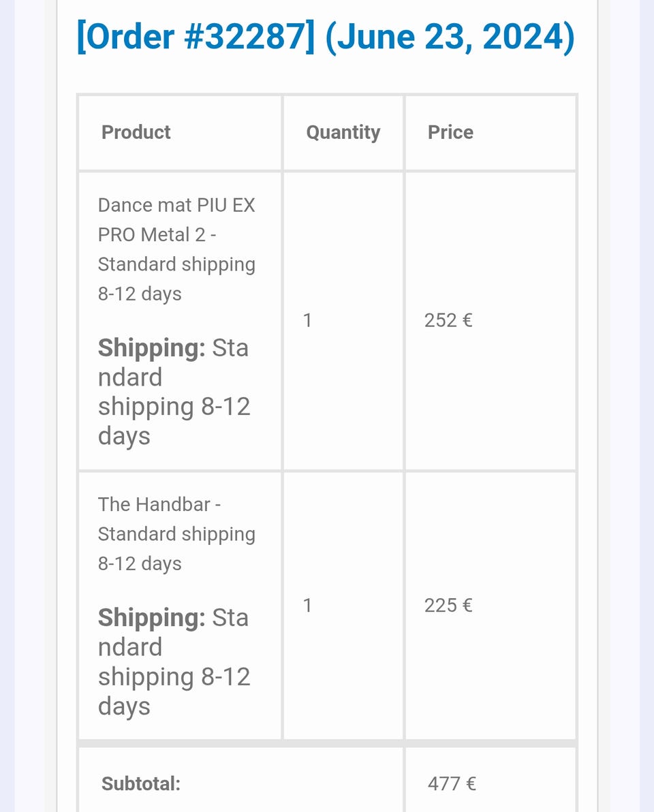This screenshot has height=812, width=654.
Task: Click the Subtotal label
Action: point(141,783)
